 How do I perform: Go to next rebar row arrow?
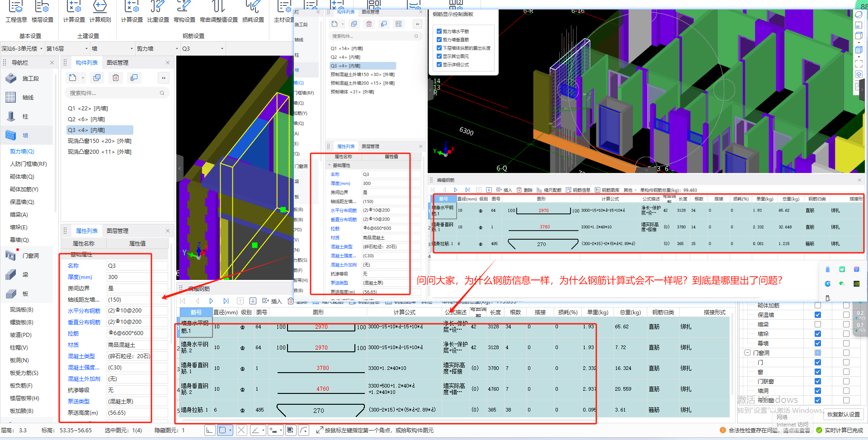pyautogui.click(x=211, y=301)
